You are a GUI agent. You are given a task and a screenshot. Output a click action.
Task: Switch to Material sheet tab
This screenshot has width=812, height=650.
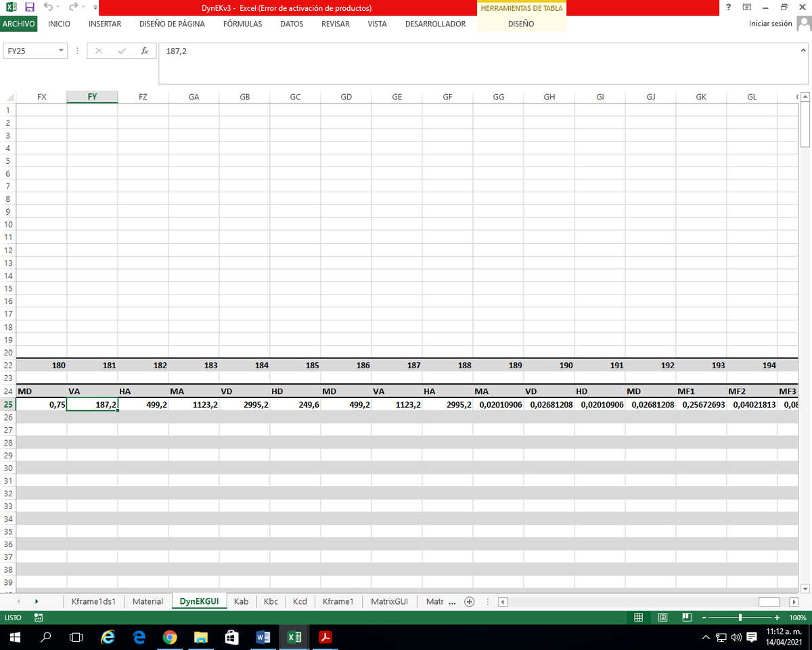tap(148, 601)
